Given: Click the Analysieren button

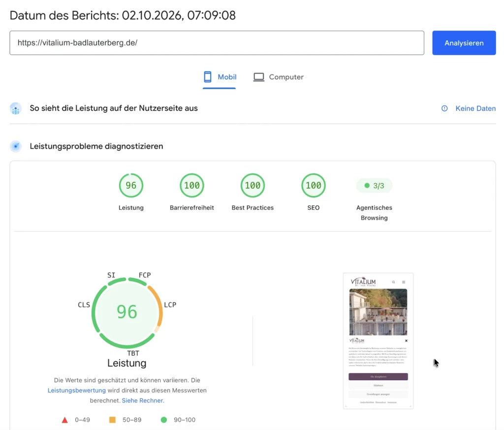Looking at the screenshot, I should tap(464, 43).
